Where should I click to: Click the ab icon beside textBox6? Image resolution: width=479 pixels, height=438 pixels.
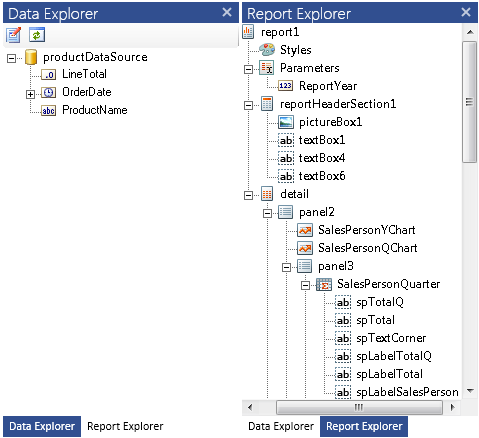[x=286, y=176]
